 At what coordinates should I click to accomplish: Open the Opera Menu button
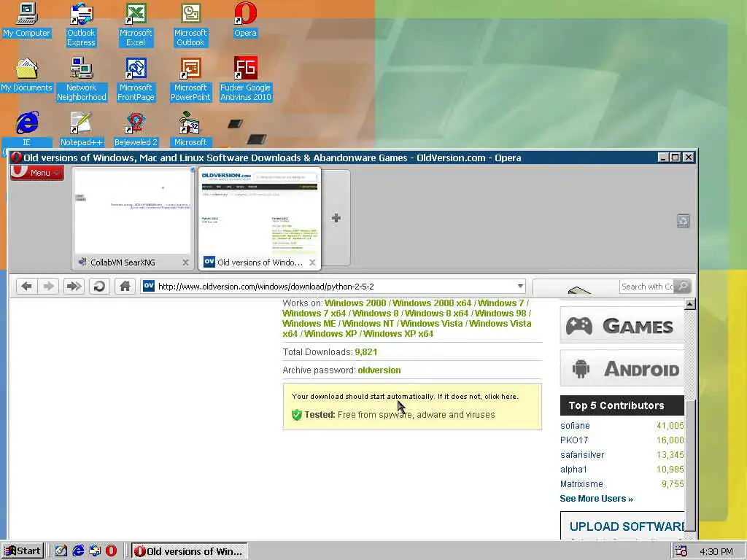[x=37, y=173]
